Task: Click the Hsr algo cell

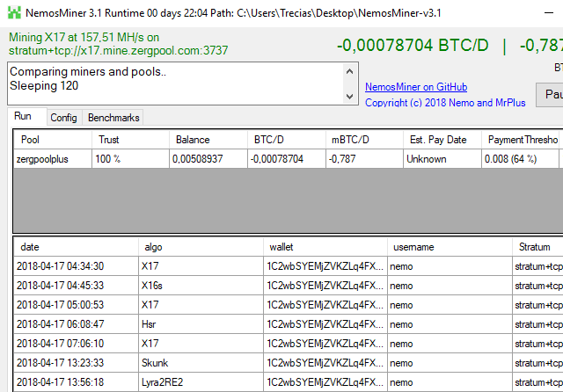Action: click(201, 324)
